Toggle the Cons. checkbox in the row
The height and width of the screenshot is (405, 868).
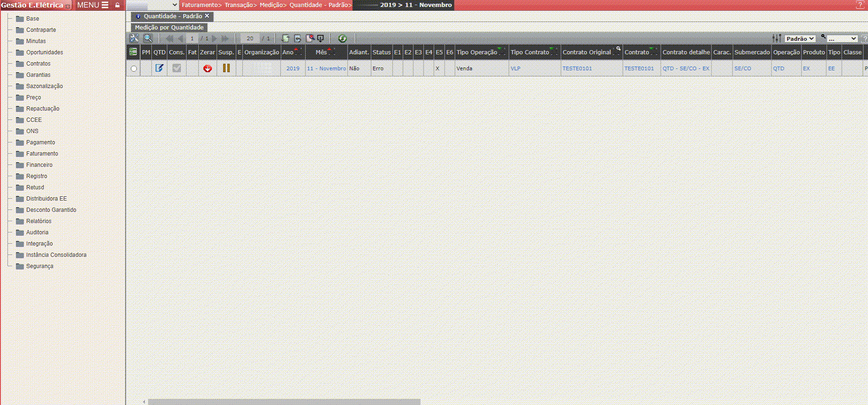pyautogui.click(x=177, y=68)
